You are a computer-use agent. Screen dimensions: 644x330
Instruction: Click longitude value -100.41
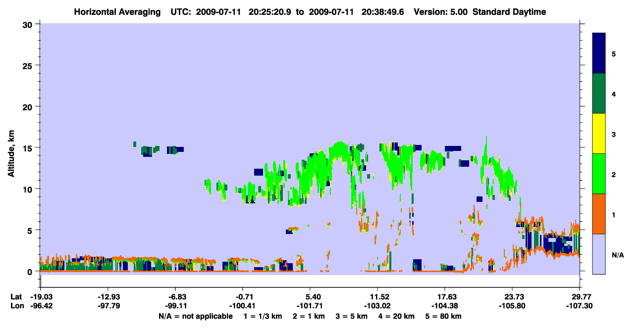pyautogui.click(x=243, y=306)
